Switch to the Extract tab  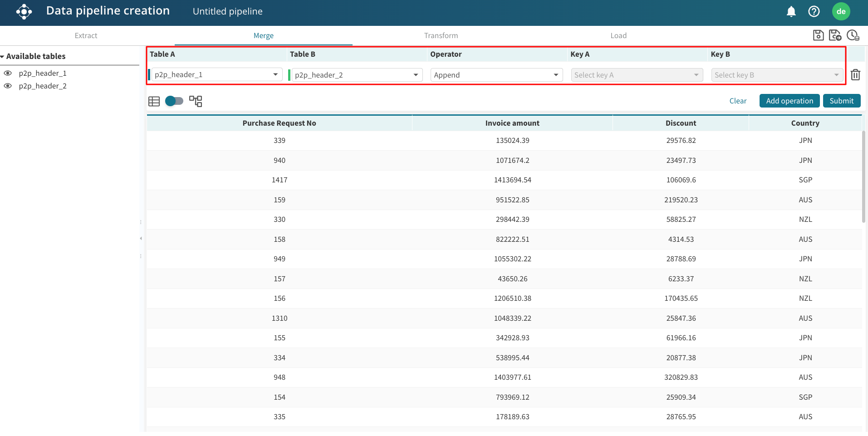(86, 35)
